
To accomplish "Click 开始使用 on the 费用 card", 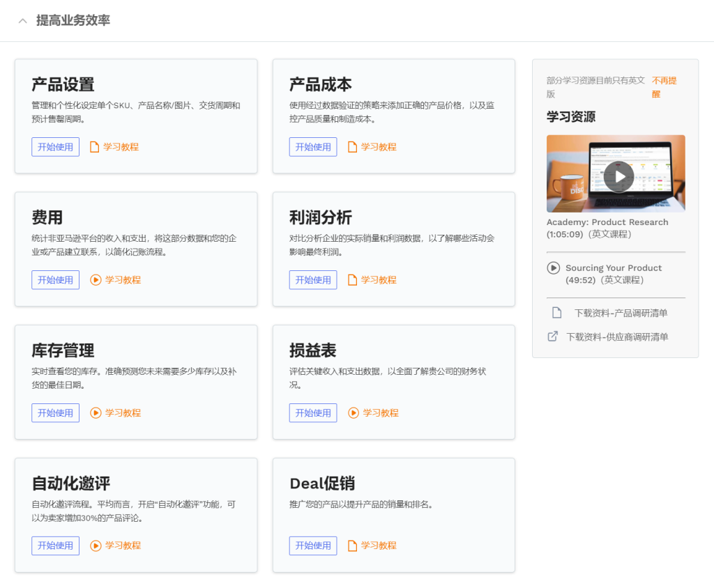I will (x=55, y=279).
